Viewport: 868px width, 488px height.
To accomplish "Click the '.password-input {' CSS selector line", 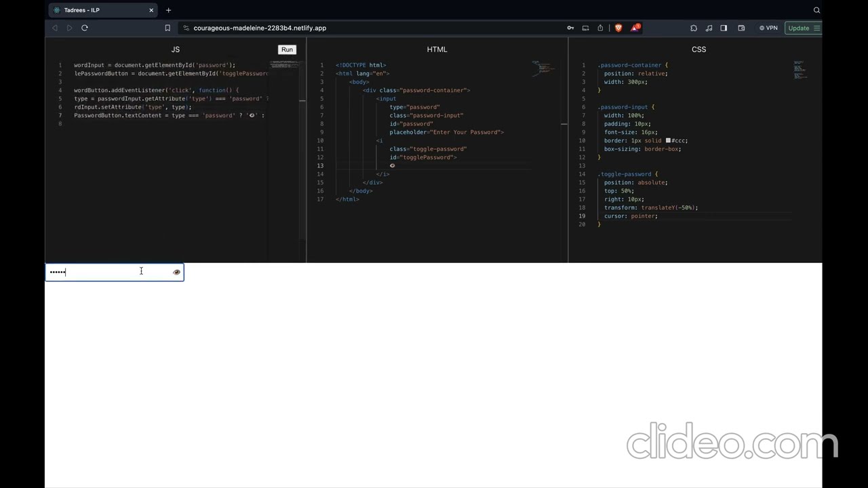I will click(x=626, y=107).
